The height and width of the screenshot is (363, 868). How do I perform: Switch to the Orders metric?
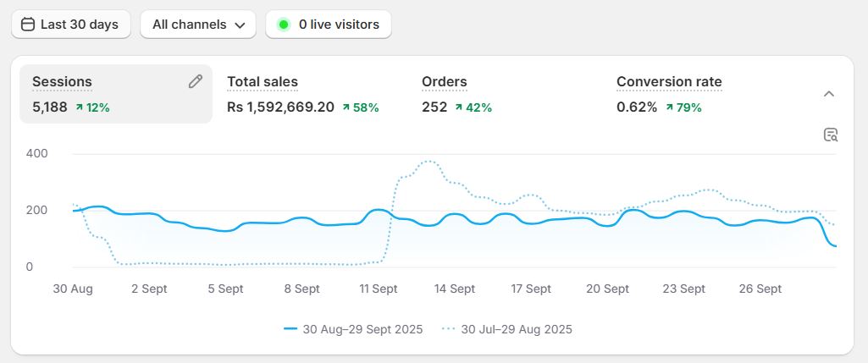445,82
